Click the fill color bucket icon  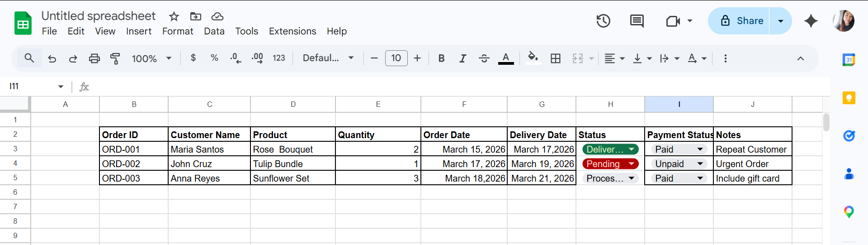(x=533, y=58)
